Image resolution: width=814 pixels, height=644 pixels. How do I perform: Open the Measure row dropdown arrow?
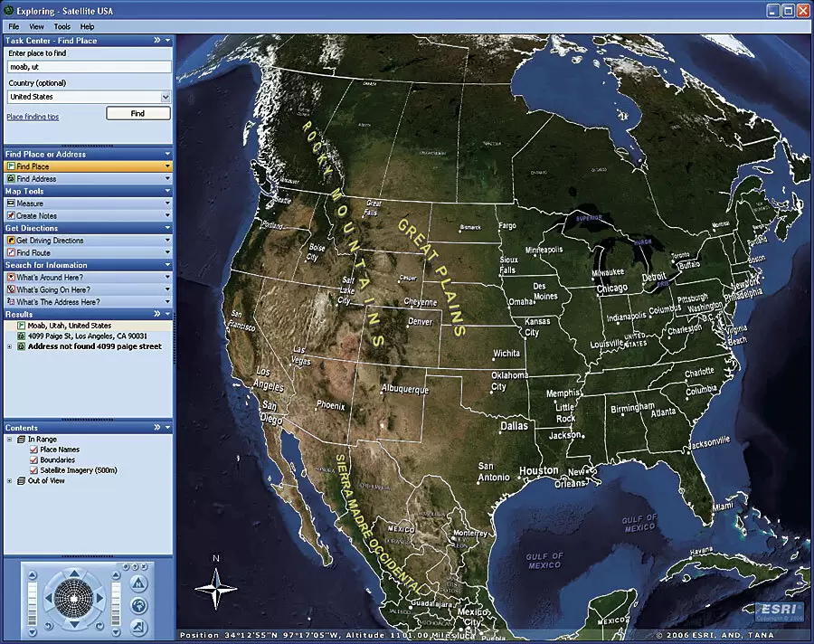167,204
